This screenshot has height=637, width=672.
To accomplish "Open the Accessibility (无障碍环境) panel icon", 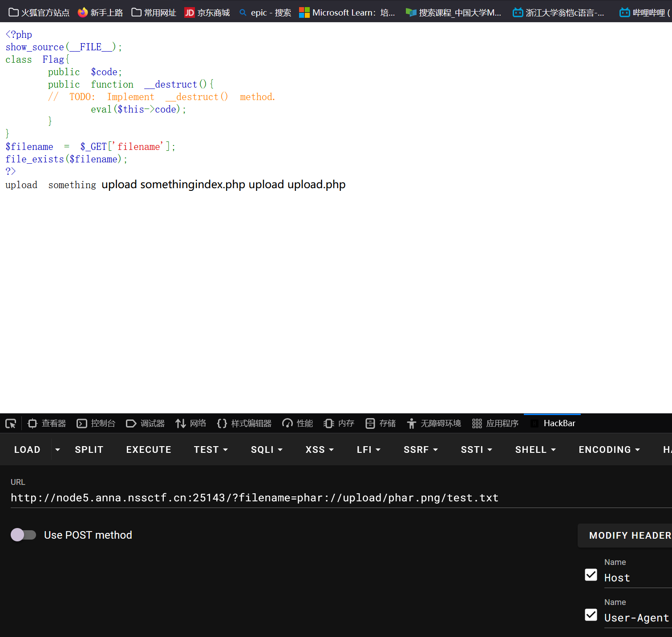I will [412, 423].
